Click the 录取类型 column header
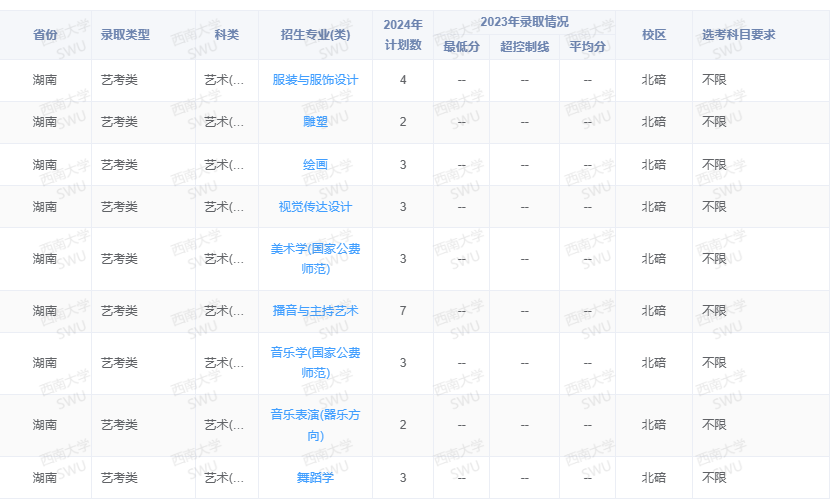 pos(126,35)
